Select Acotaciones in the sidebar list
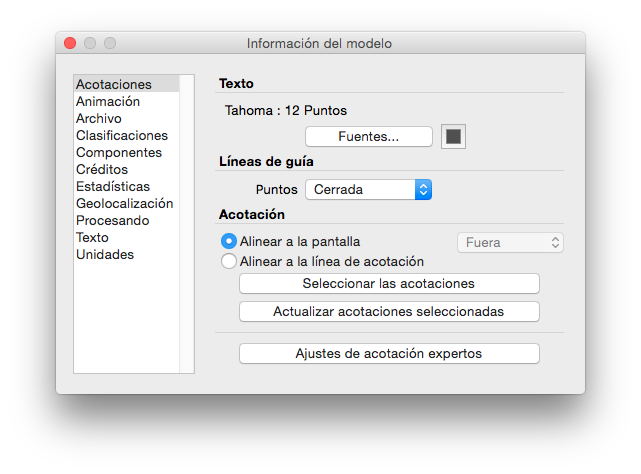Screen dimensions: 641x474 point(126,84)
